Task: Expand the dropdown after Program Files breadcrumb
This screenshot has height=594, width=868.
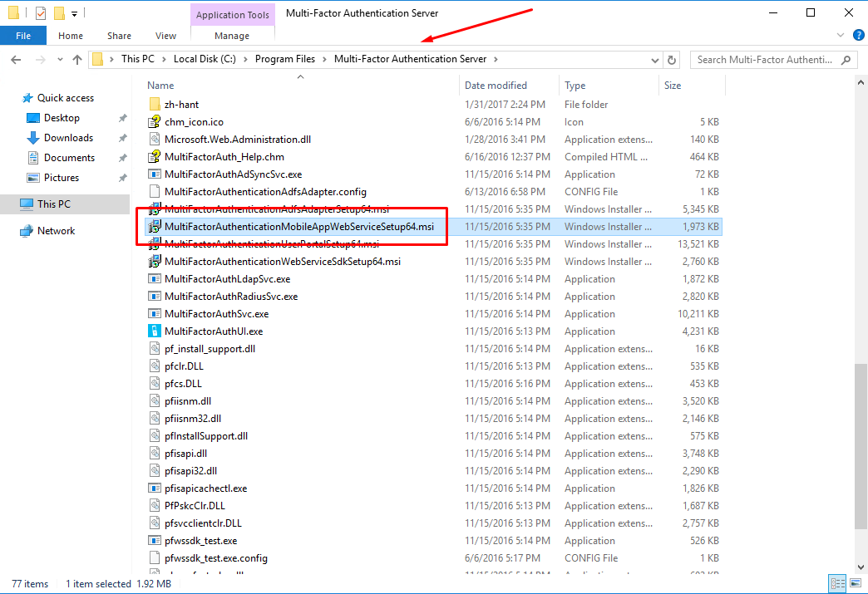Action: tap(324, 59)
